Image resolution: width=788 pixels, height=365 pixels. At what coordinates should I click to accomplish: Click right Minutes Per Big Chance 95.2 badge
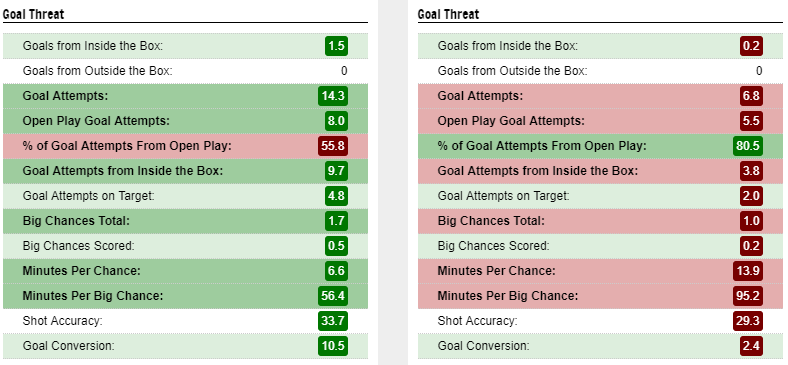point(748,296)
